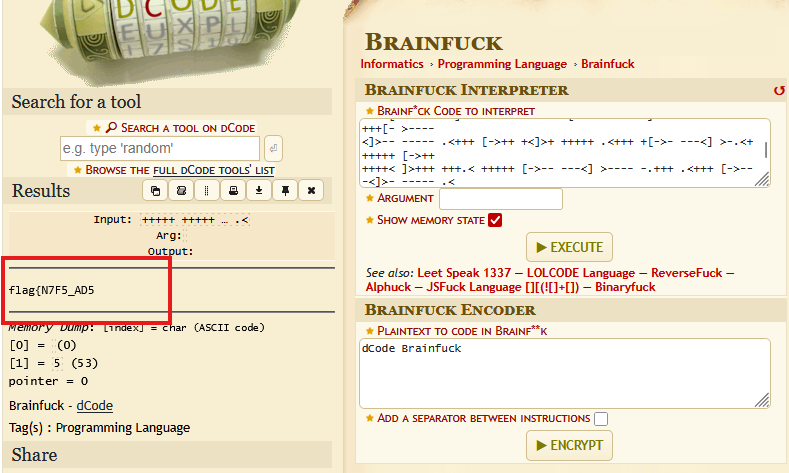Viewport: 789px width, 473px height.
Task: Submit tool search with the enter icon
Action: click(x=273, y=148)
